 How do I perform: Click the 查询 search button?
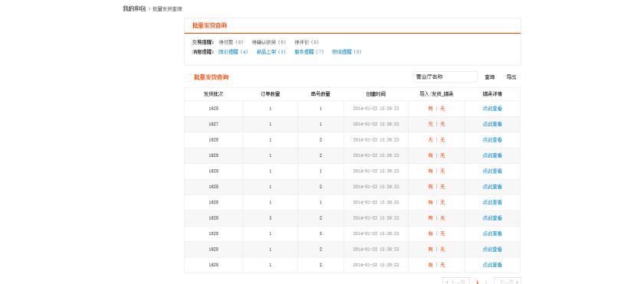[x=490, y=77]
